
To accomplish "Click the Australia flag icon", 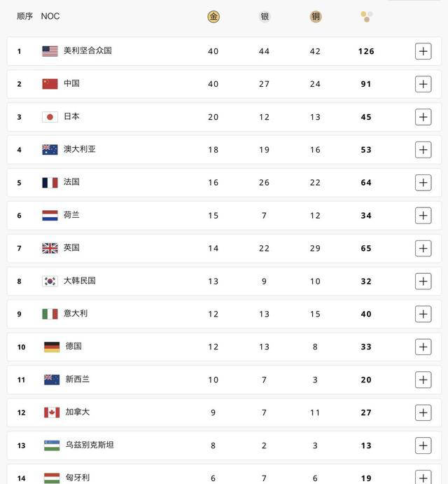I will 50,150.
